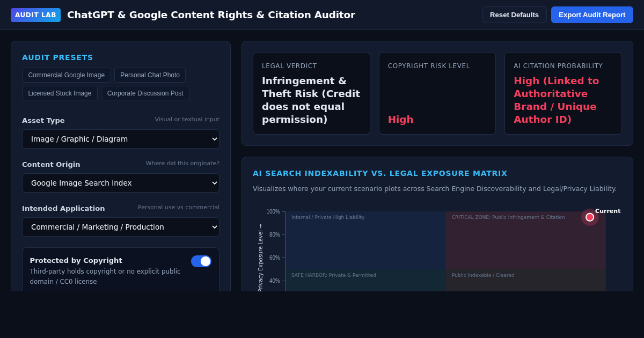Click the AI Citation Probability card

(563, 93)
